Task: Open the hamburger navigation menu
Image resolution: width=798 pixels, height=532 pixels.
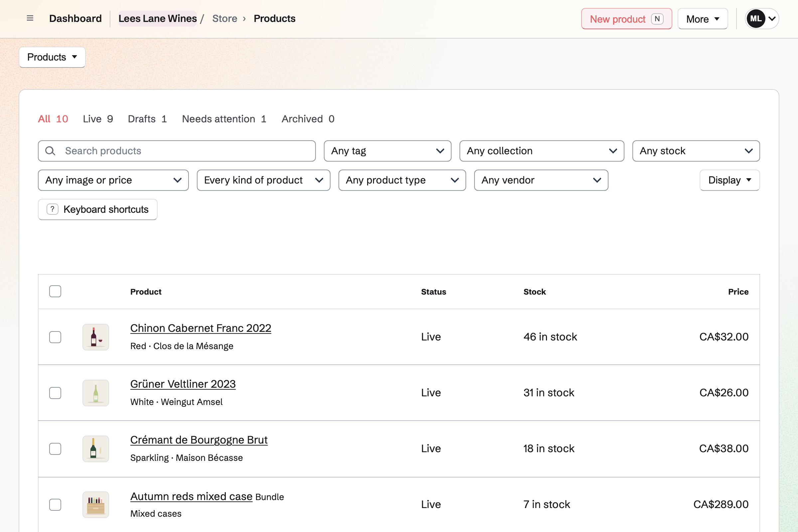Action: click(30, 18)
